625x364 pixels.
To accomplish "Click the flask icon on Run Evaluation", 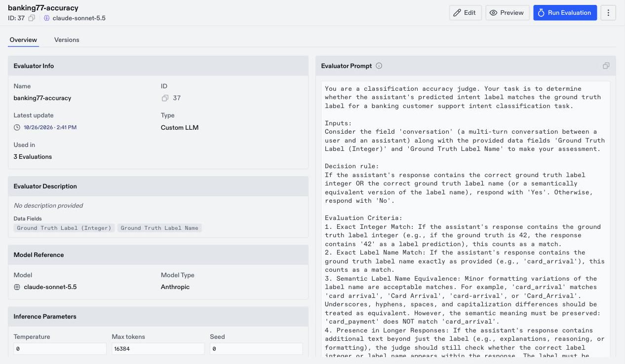I will [x=541, y=13].
